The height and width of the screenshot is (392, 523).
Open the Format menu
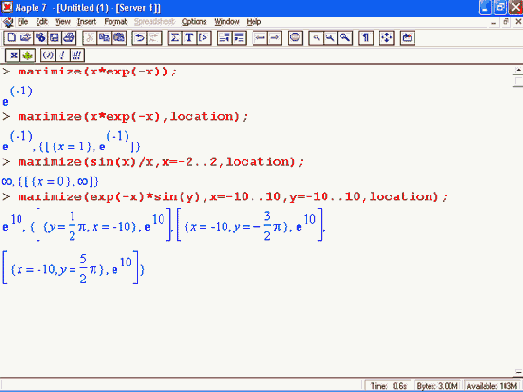[115, 22]
